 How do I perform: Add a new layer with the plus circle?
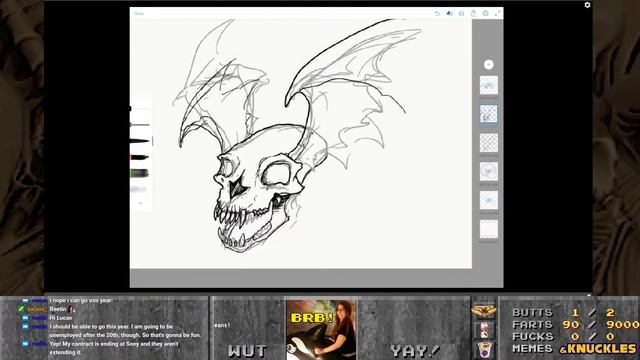[x=489, y=64]
